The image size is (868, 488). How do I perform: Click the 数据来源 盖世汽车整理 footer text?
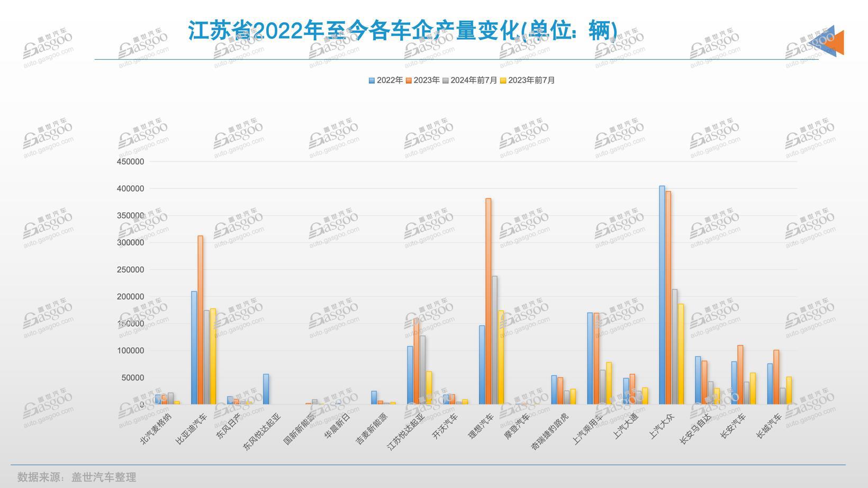point(77,477)
